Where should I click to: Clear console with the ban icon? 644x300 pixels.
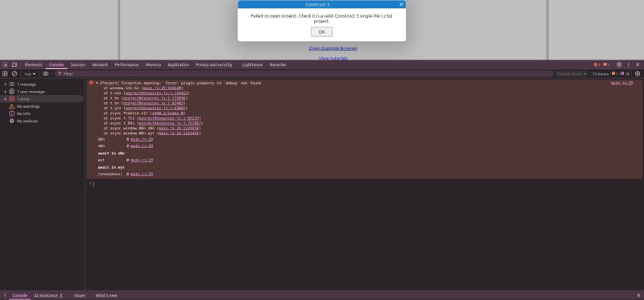14,74
